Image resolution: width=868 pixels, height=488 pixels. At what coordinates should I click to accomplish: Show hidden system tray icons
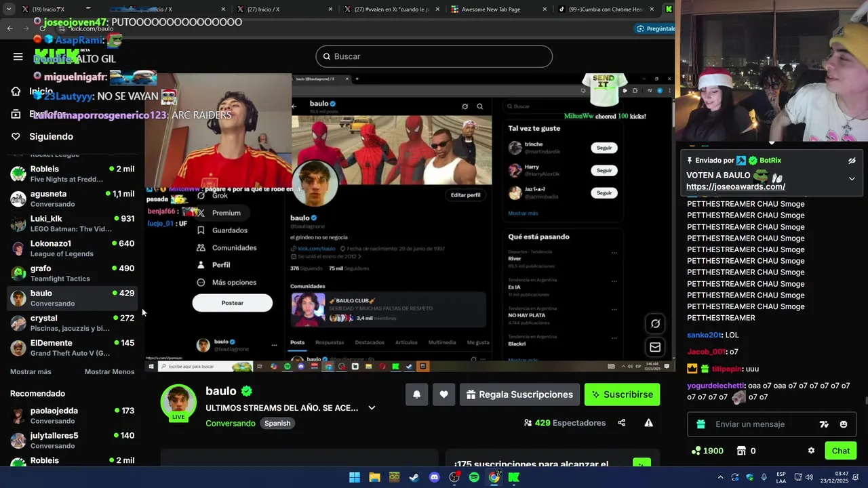[720, 477]
